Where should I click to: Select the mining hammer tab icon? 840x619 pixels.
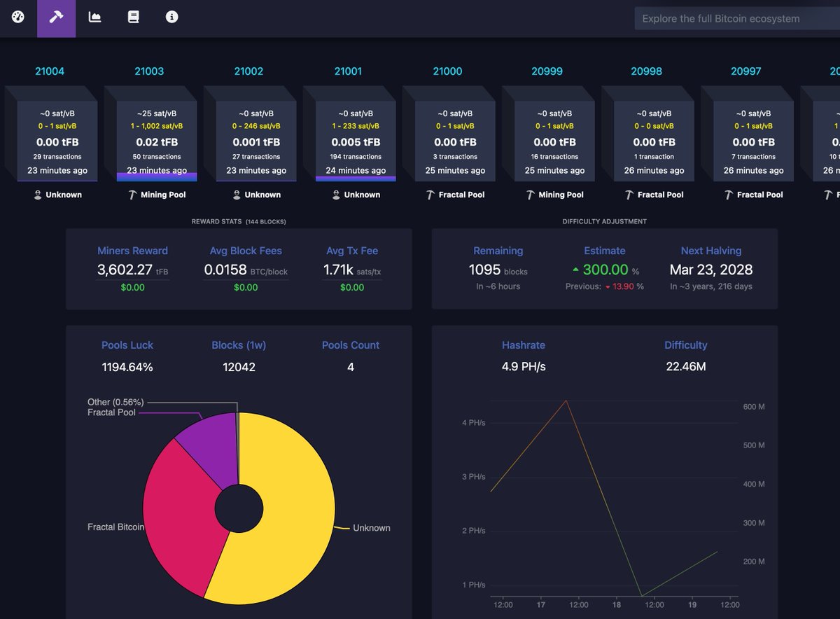coord(56,17)
